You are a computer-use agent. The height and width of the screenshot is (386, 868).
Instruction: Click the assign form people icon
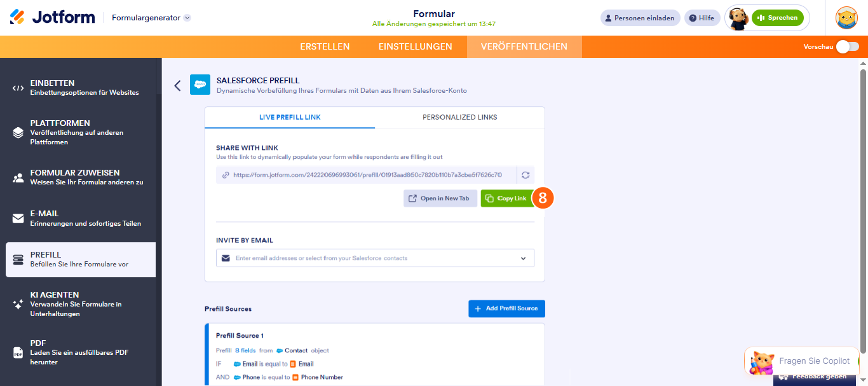tap(18, 178)
